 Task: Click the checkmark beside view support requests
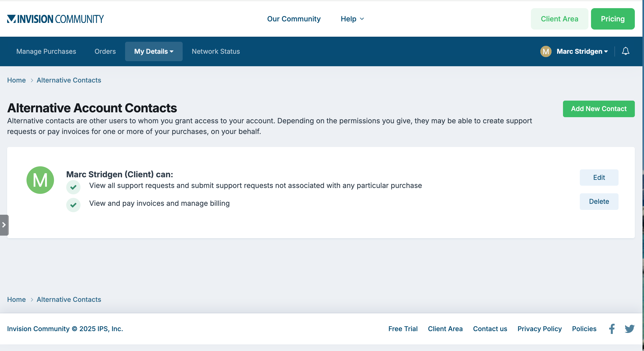coord(73,187)
